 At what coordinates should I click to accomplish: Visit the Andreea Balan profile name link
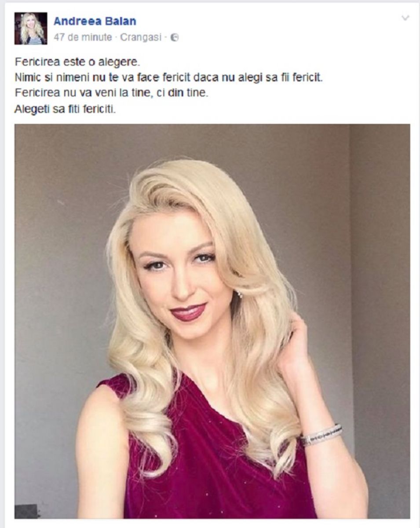95,21
